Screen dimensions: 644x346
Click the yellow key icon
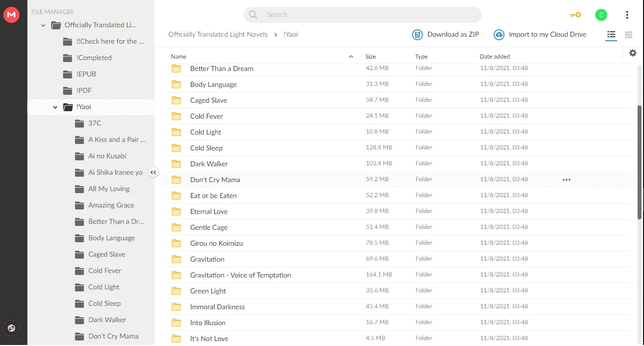tap(575, 15)
